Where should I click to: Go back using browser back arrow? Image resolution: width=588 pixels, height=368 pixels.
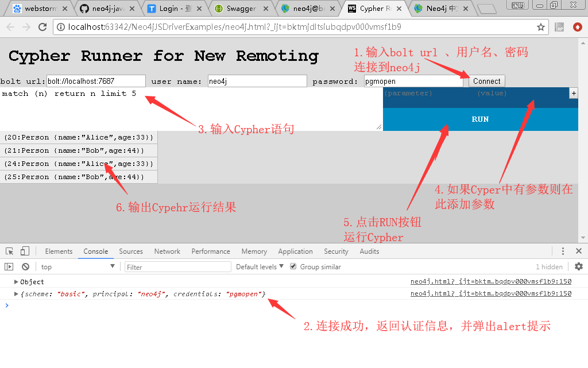10,27
